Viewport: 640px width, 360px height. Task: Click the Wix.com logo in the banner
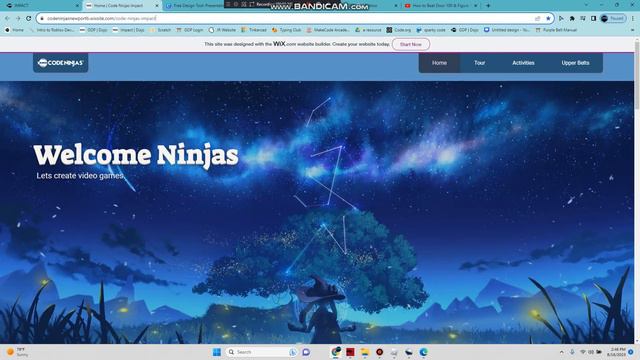click(x=284, y=44)
